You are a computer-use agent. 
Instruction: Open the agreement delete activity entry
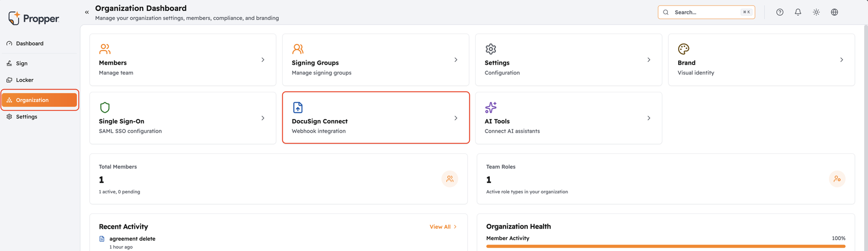[x=132, y=239]
